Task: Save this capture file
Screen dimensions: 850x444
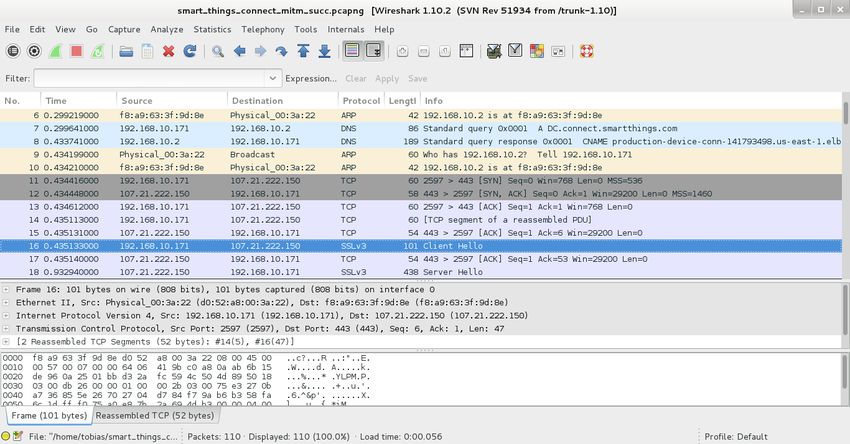Action: coord(147,51)
